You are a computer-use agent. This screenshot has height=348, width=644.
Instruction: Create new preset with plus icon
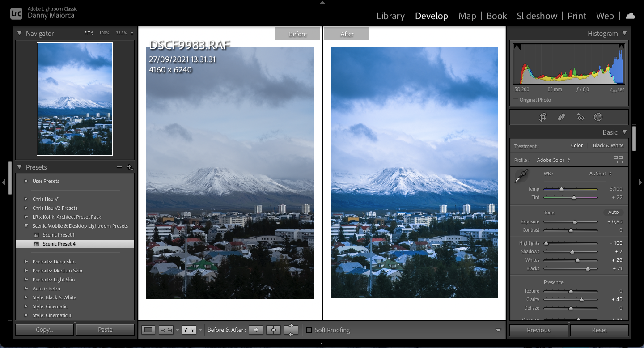pyautogui.click(x=130, y=167)
